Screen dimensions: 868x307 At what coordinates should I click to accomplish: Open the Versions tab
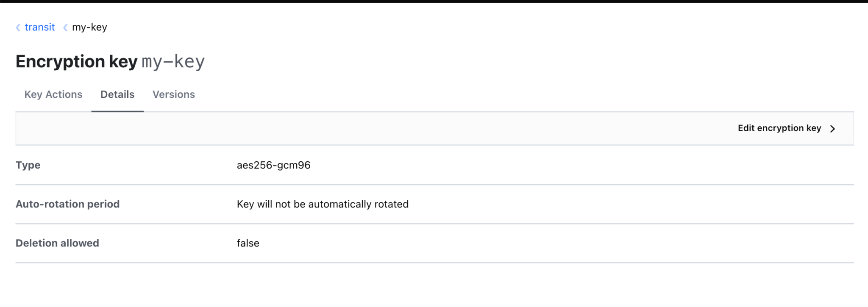click(x=174, y=94)
